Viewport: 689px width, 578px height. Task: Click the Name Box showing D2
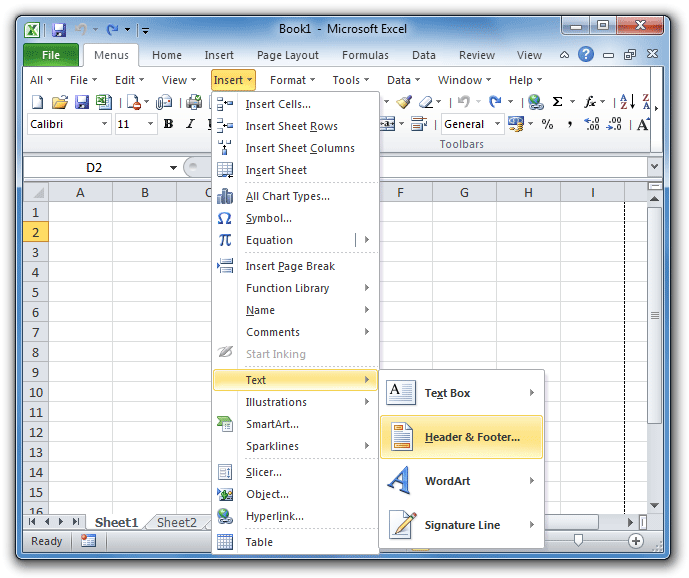click(94, 168)
